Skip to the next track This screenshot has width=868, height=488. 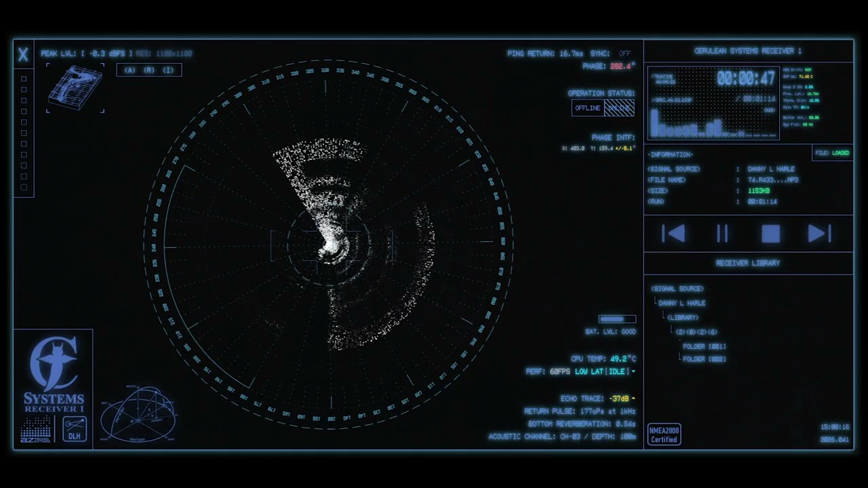[819, 234]
